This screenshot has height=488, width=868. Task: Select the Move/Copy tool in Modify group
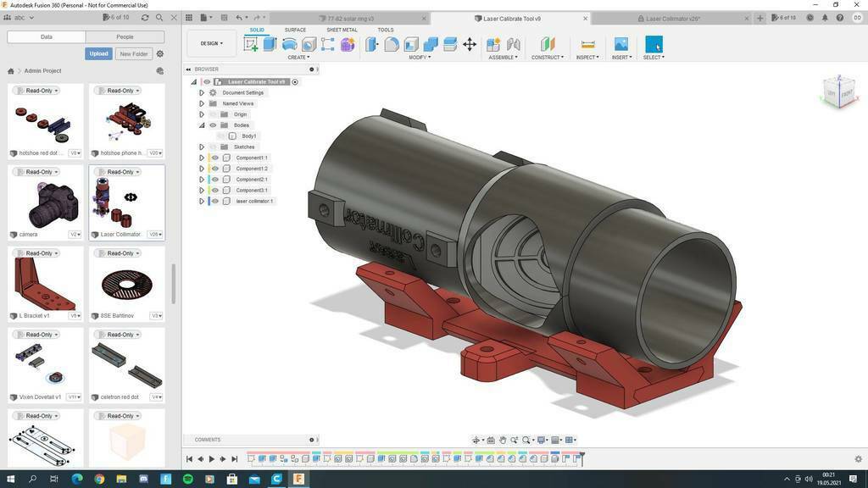(x=470, y=44)
